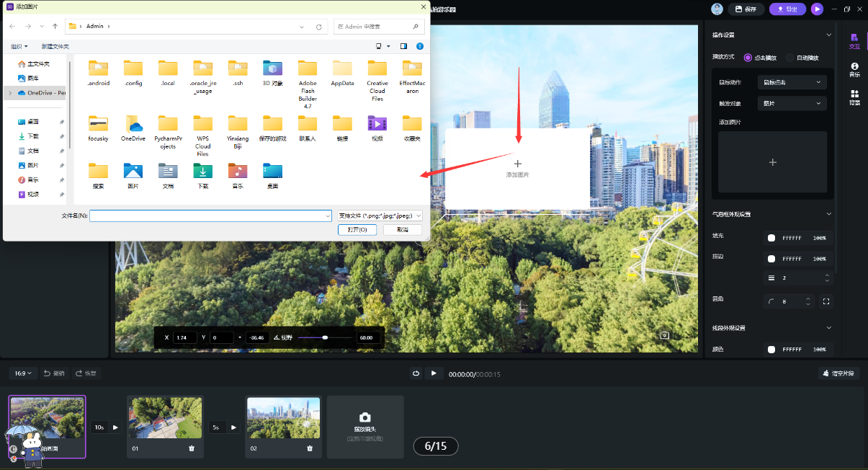The width and height of the screenshot is (868, 470).
Task: Toggle loop playback icon beside play
Action: (x=416, y=373)
